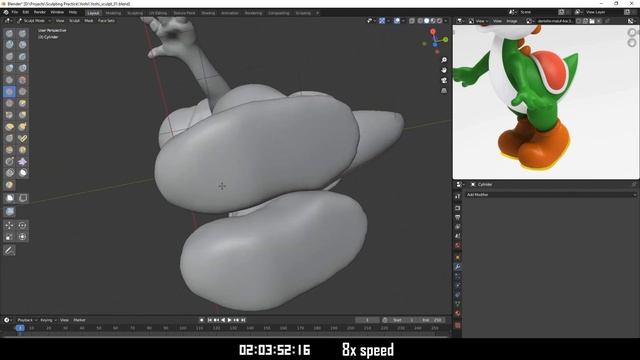Select the Inflate brush tool

click(9, 68)
